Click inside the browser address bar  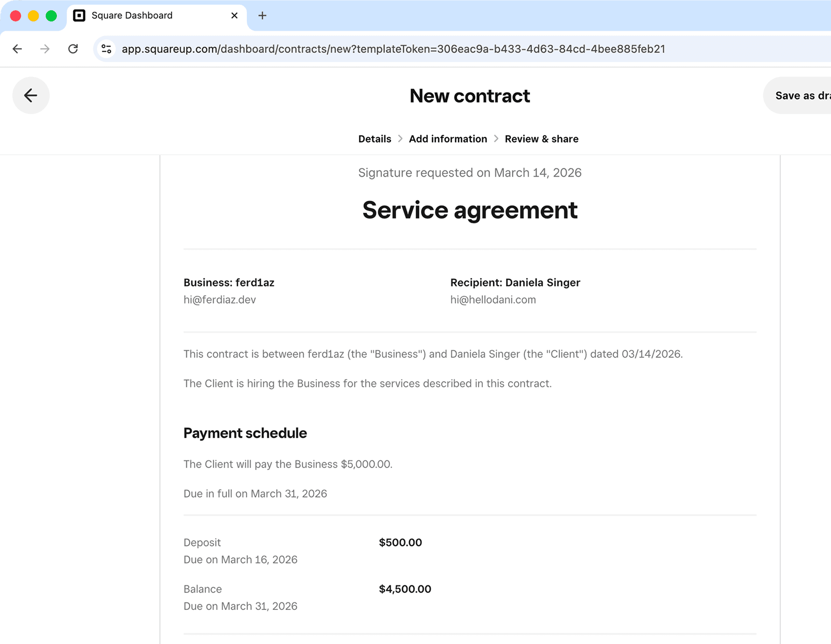393,48
